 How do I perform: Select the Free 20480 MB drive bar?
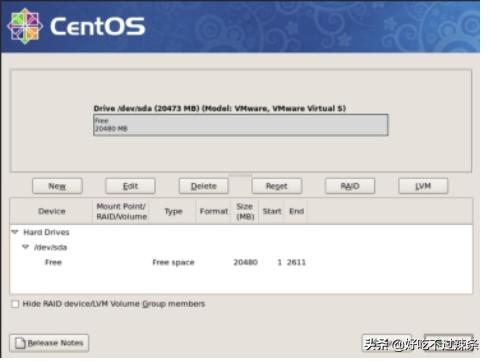tap(241, 125)
